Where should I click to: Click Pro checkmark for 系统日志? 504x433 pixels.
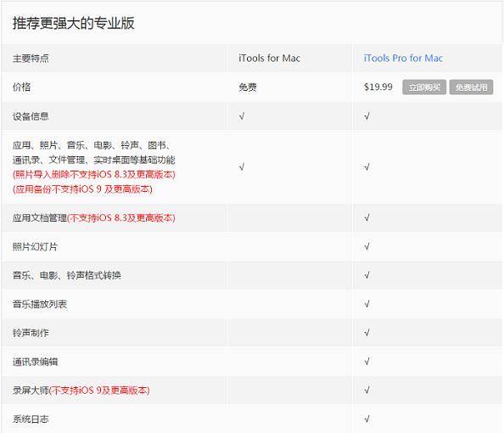(x=367, y=419)
